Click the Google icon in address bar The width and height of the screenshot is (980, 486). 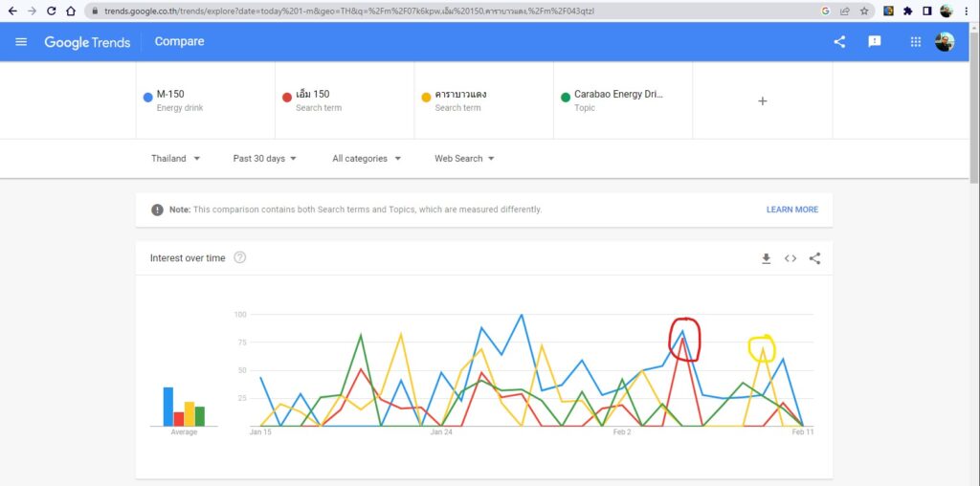825,11
